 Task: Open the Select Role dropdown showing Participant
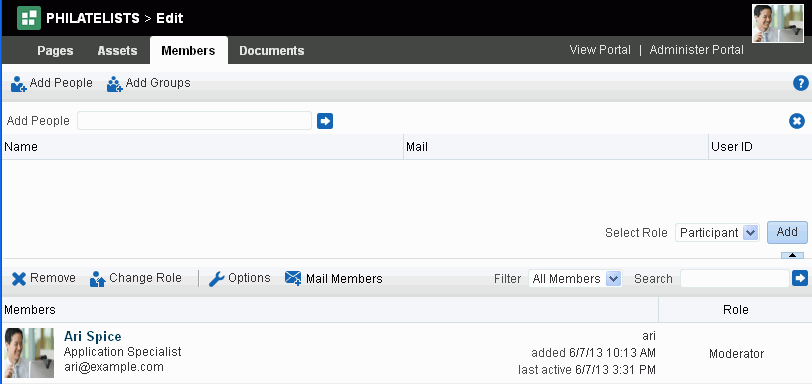click(x=717, y=233)
